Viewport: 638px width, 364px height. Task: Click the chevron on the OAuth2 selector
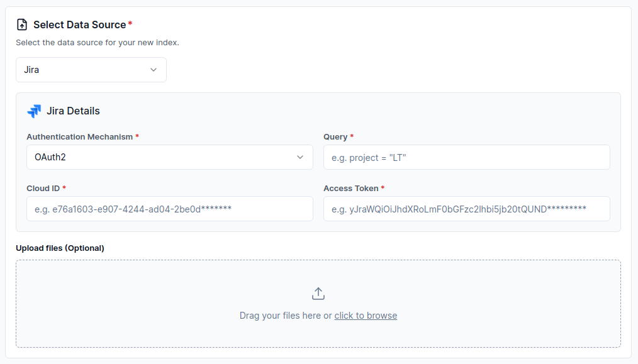pos(300,157)
